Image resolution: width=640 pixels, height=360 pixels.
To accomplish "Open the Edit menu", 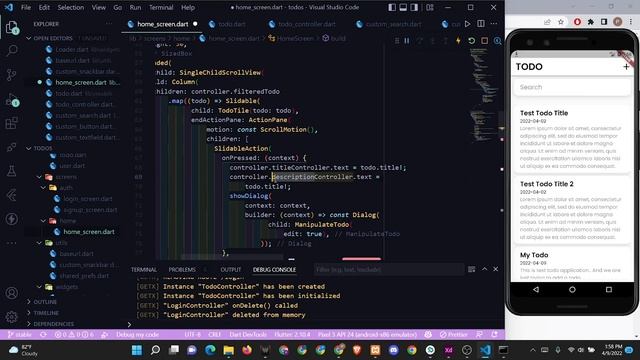I will 44,7.
